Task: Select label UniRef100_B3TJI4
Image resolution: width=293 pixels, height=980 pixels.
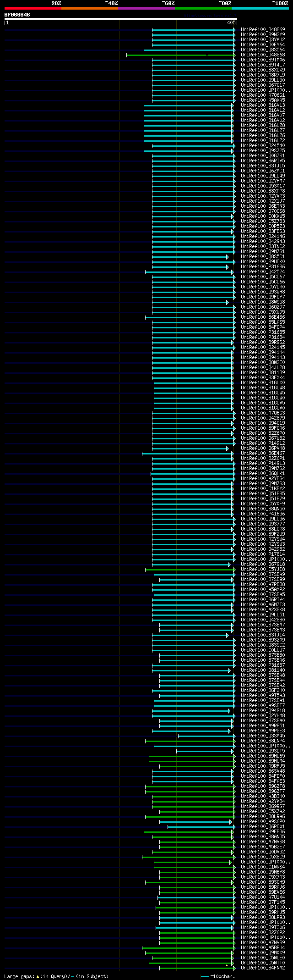Action: coord(263,635)
